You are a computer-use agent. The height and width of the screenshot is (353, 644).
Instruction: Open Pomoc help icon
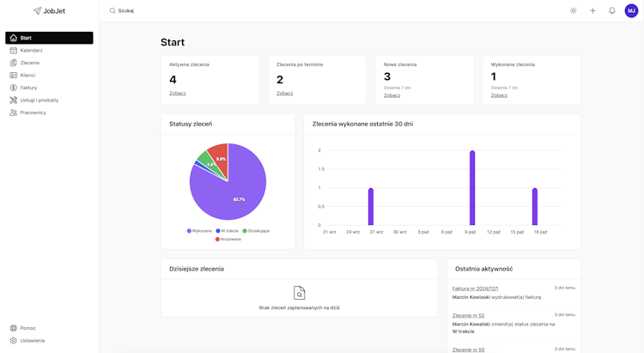14,328
